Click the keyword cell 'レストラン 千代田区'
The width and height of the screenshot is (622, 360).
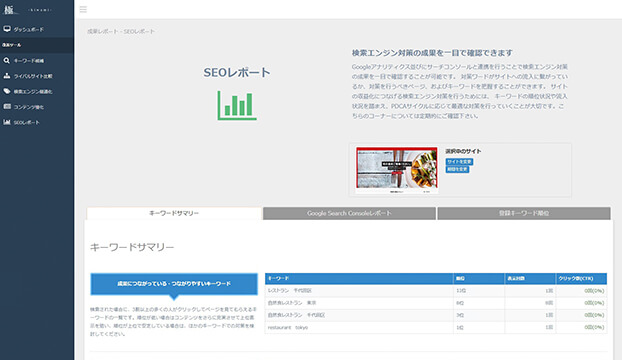pos(359,291)
